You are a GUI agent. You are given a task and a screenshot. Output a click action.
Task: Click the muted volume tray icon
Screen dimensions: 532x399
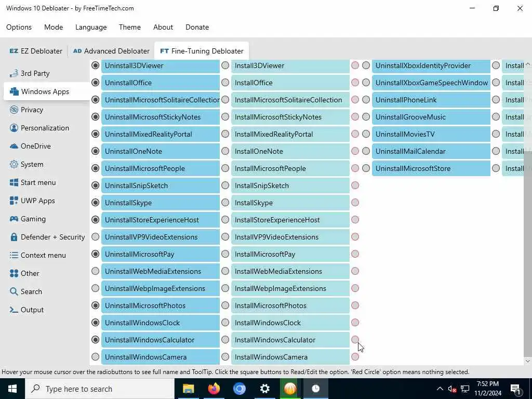tap(452, 389)
